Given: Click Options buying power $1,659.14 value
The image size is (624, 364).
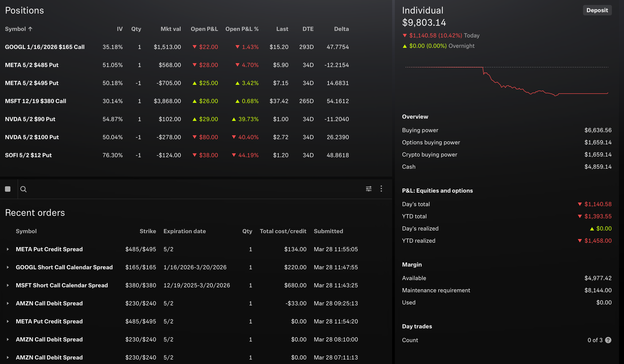Looking at the screenshot, I should point(598,142).
